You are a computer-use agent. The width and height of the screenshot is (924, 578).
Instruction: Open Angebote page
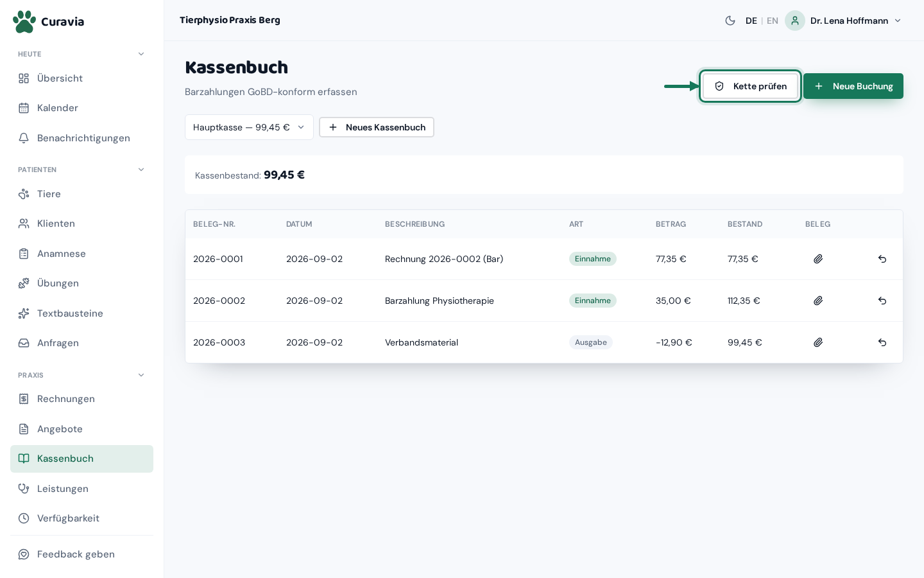(x=81, y=429)
